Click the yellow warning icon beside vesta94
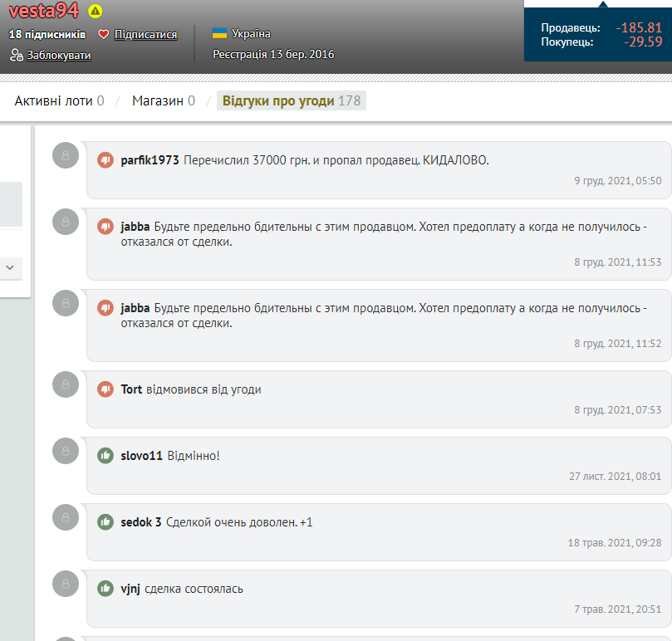Image resolution: width=672 pixels, height=641 pixels. (96, 11)
